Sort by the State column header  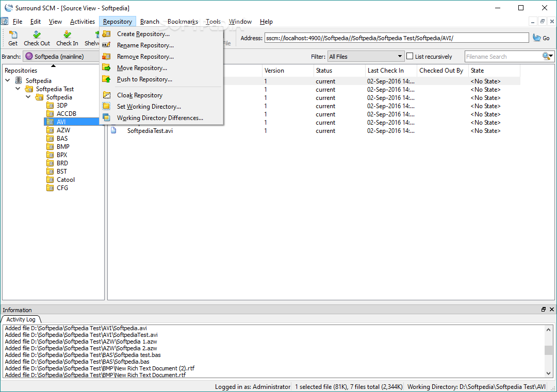(494, 70)
